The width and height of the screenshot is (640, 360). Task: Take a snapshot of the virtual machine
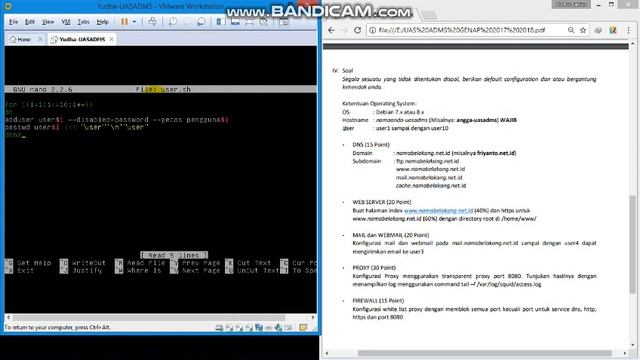point(173,22)
